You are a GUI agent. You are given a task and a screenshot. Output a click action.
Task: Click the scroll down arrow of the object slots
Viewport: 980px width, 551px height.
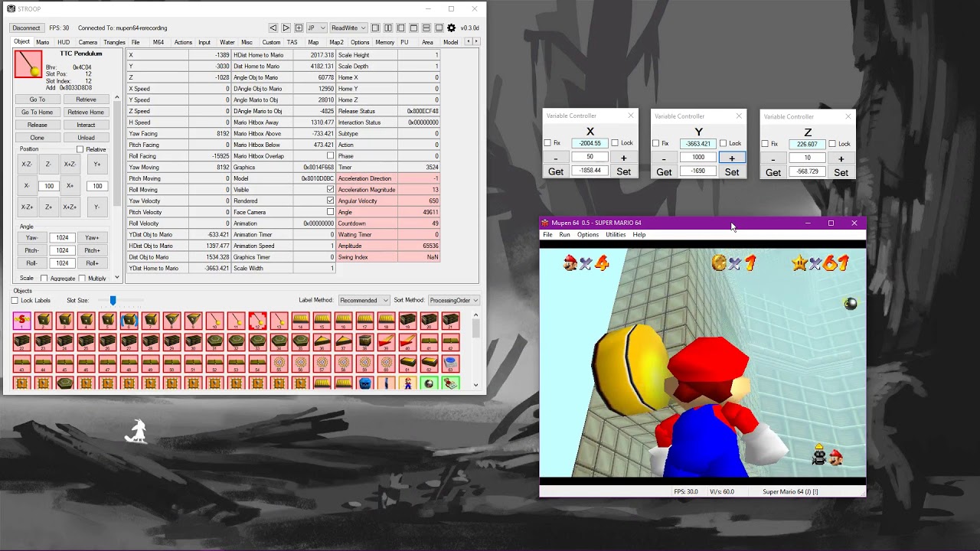(475, 385)
